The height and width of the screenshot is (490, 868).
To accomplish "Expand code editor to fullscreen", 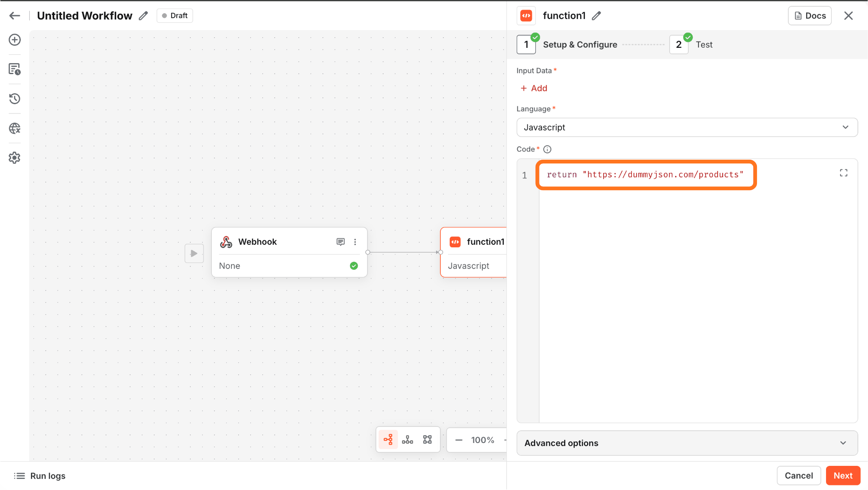I will [x=843, y=173].
